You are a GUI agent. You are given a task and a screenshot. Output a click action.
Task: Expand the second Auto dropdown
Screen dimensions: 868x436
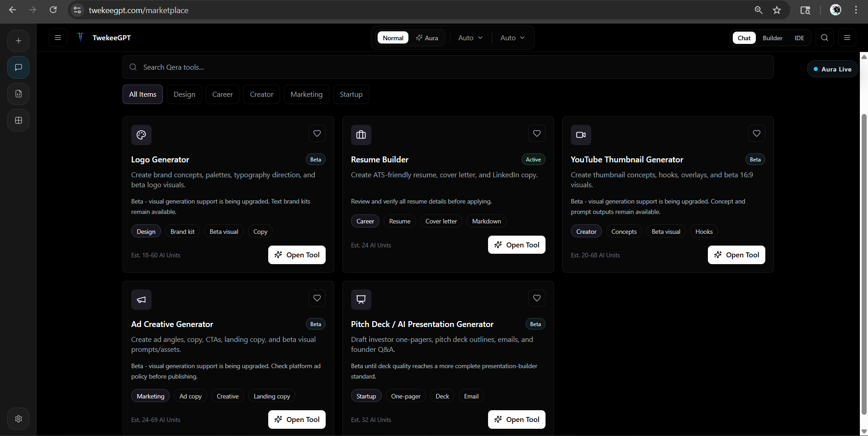tap(512, 38)
